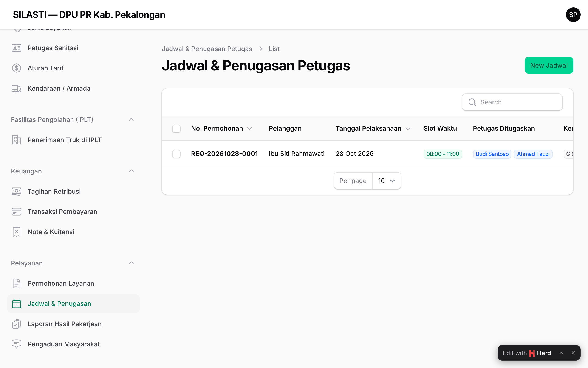Viewport: 588px width, 368px height.
Task: Click the search magnifier icon
Action: (472, 102)
